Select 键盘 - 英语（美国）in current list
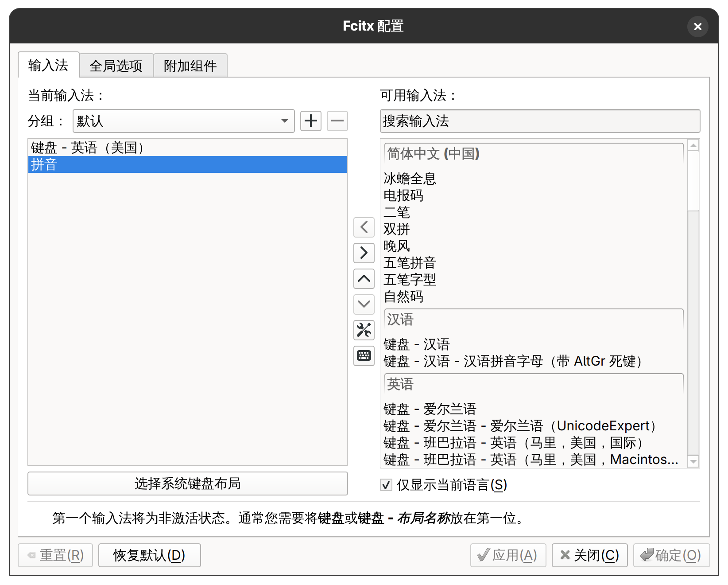Image resolution: width=728 pixels, height=585 pixels. pyautogui.click(x=187, y=148)
